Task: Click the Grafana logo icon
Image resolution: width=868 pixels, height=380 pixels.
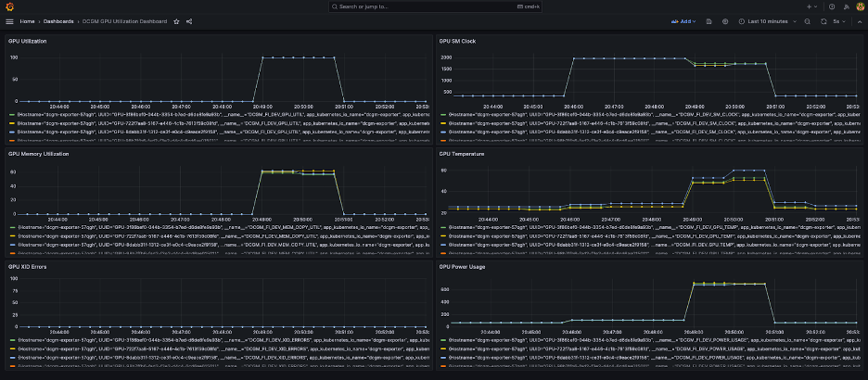Action: tap(9, 6)
